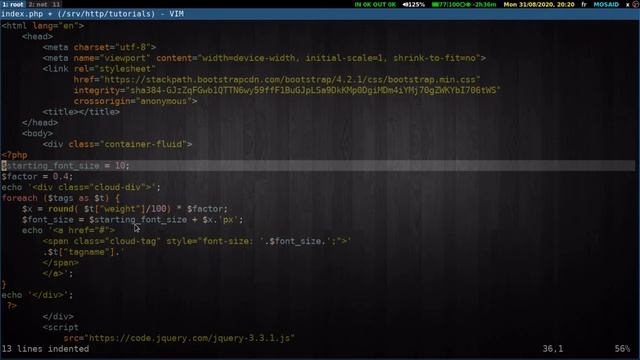Screen dimensions: 640x360
Task: Click the window title index.php VIM
Action: point(92,14)
